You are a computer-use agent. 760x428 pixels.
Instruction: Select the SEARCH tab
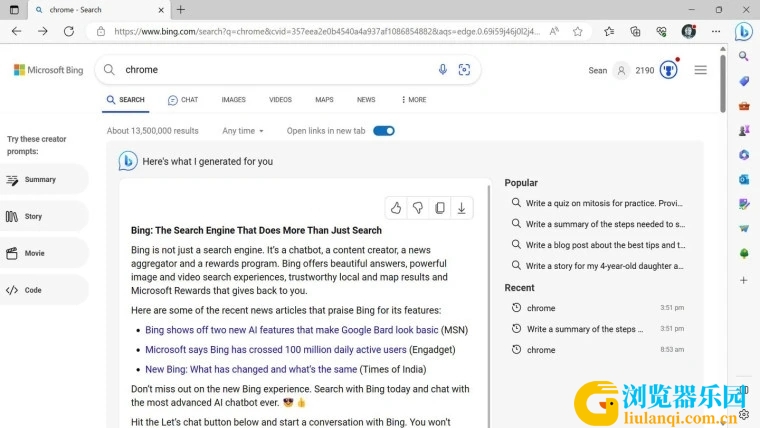click(126, 100)
